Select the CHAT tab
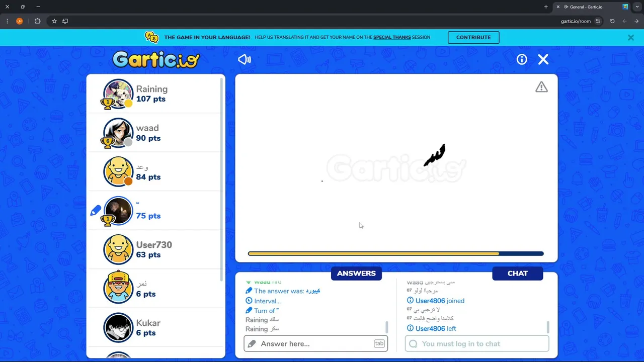 518,274
